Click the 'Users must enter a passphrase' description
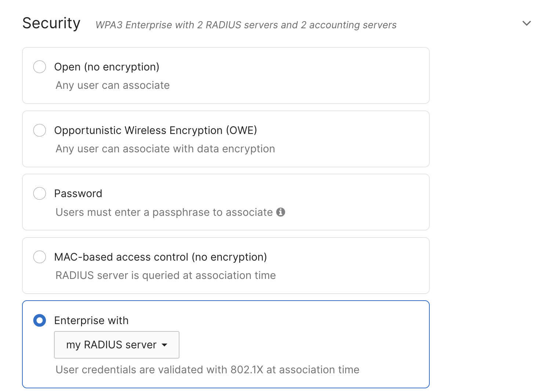Screen dimensions: 549x392 (164, 212)
